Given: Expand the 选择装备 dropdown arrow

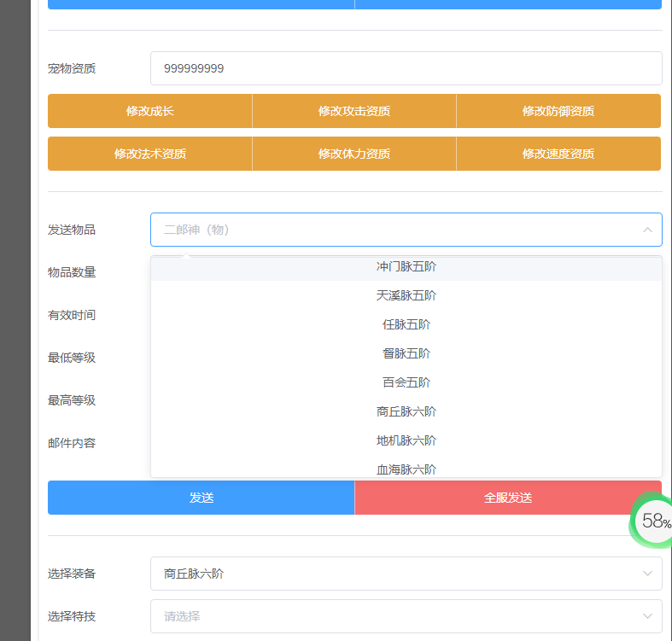Looking at the screenshot, I should 647,574.
